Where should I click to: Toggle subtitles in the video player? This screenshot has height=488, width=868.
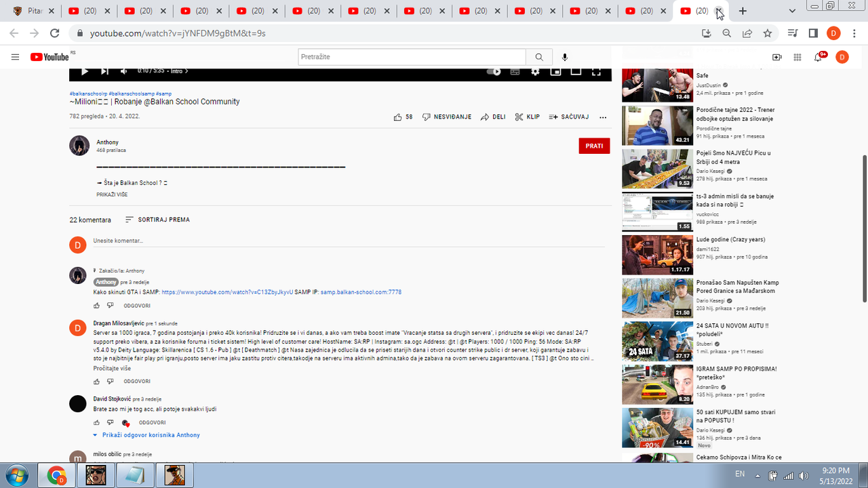tap(515, 71)
